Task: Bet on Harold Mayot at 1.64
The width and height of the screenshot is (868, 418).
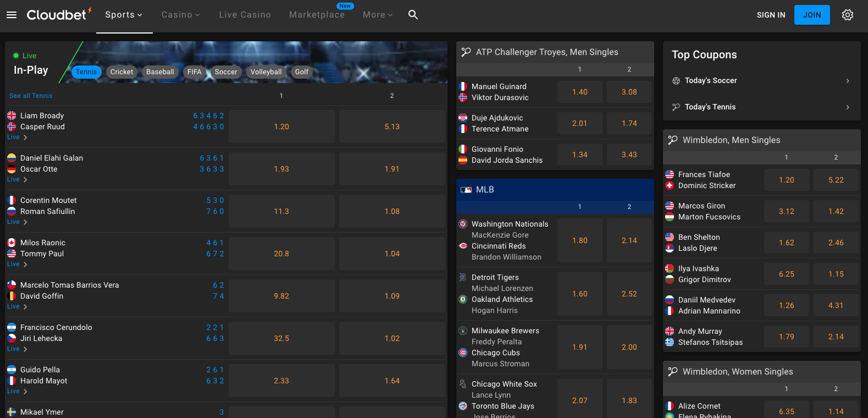Action: [x=392, y=381]
